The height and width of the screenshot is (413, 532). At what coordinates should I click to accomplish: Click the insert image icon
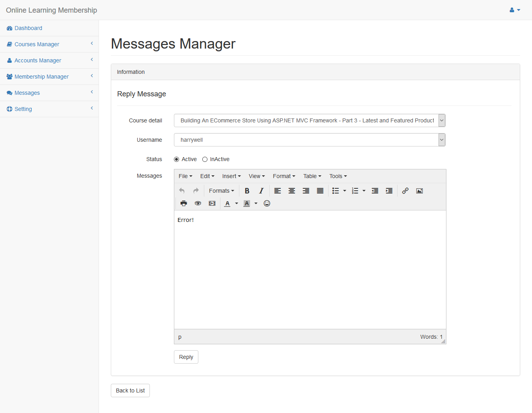pyautogui.click(x=419, y=191)
